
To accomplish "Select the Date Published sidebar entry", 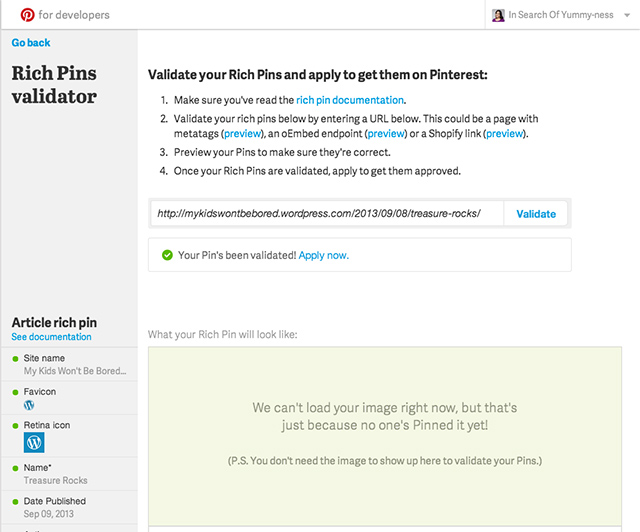I will tap(54, 501).
